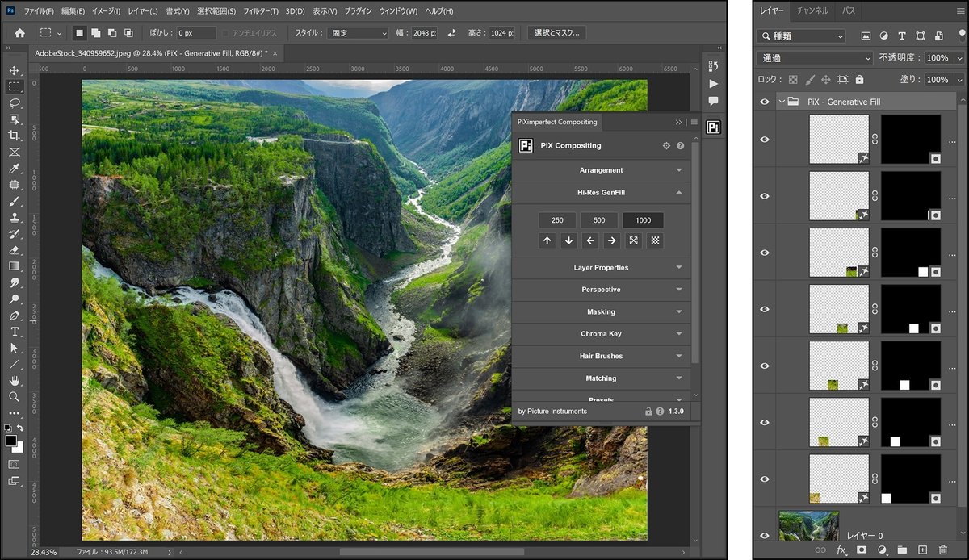
Task: Select the Pen tool
Action: pos(15,316)
